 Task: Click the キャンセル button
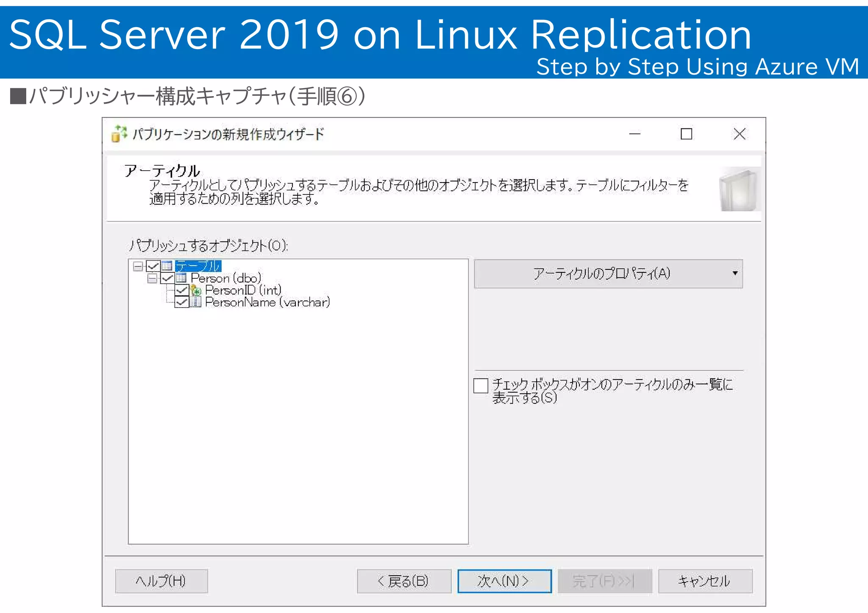click(x=705, y=581)
